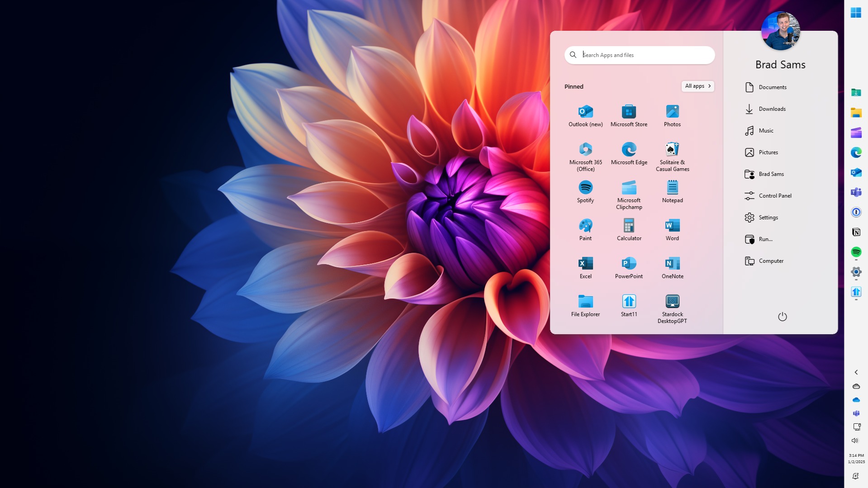
Task: Open Settings from the Start menu shortcuts
Action: tap(761, 218)
